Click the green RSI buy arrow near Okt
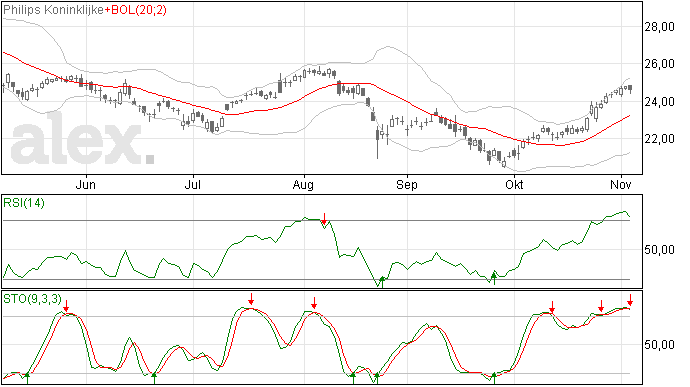690x387 pixels. coord(494,278)
